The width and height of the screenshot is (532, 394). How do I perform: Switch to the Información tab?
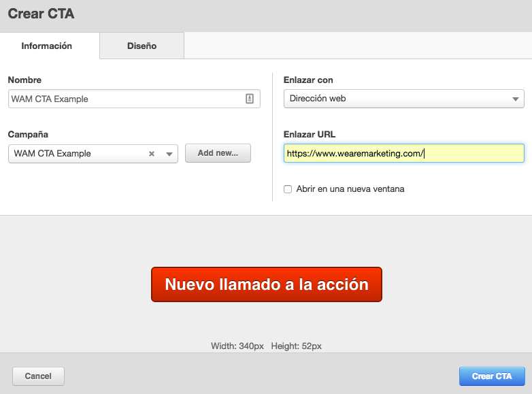click(46, 46)
